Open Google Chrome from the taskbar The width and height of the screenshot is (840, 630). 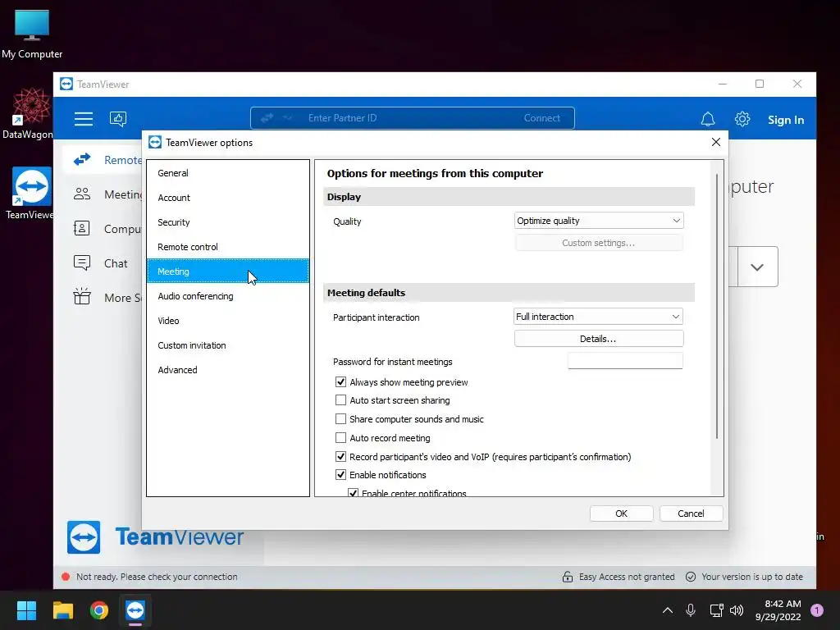(99, 610)
